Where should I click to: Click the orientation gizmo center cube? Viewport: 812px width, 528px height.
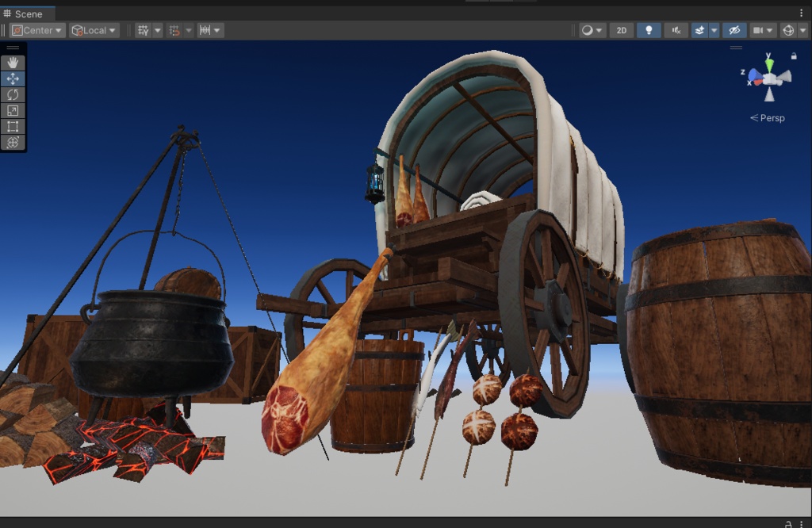771,79
